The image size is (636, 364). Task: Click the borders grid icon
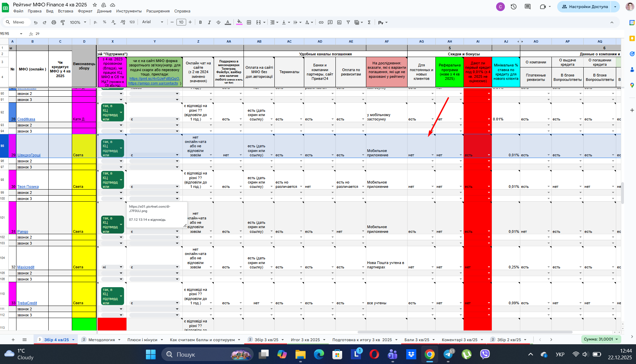[x=249, y=22]
